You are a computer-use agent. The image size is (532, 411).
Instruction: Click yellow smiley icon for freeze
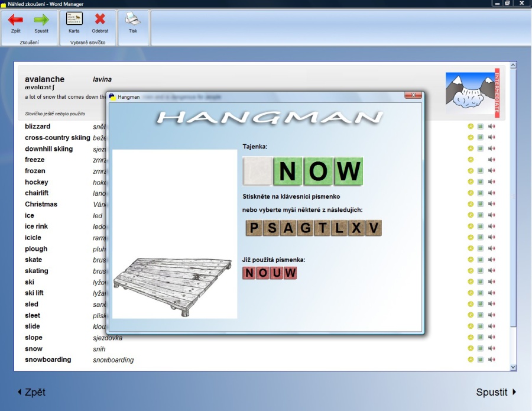[x=471, y=160]
